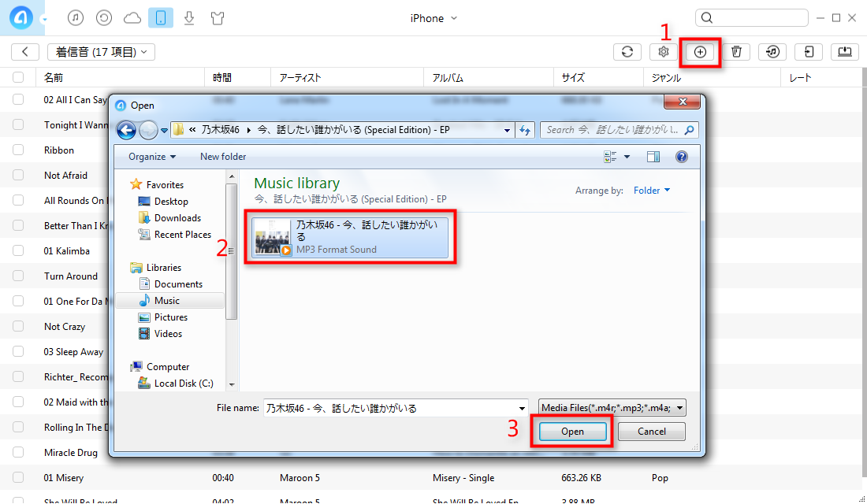This screenshot has width=867, height=504.
Task: Click the search magnifier in dialog search box
Action: [689, 130]
